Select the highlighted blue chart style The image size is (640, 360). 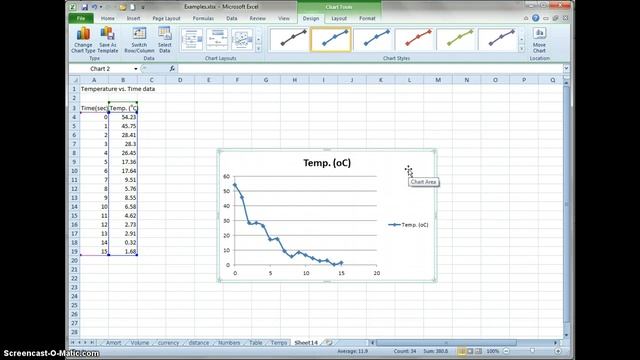tap(331, 39)
